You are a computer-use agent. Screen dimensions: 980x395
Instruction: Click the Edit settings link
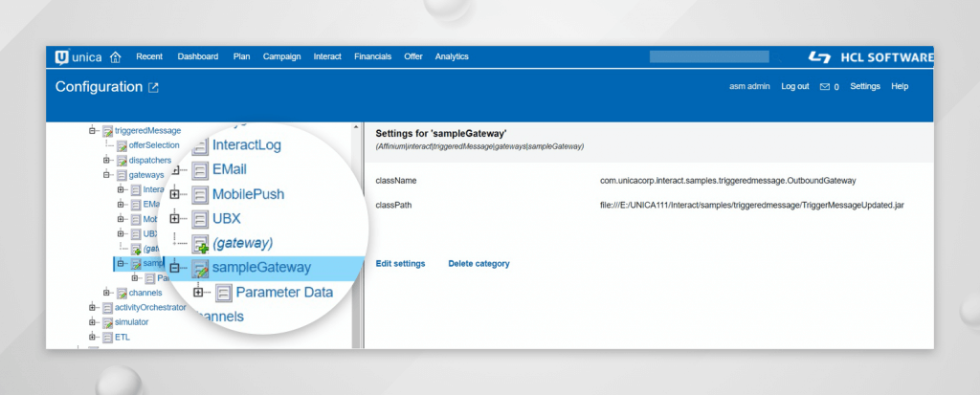point(400,263)
